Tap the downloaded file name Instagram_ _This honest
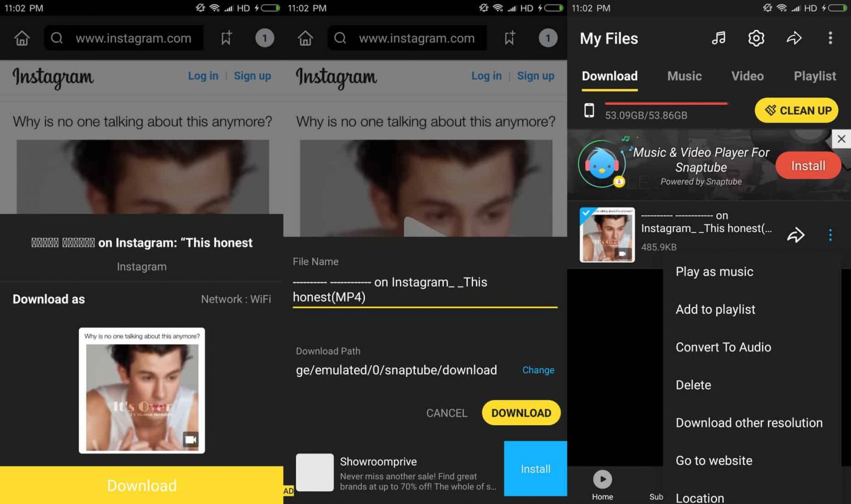The height and width of the screenshot is (504, 851). (706, 222)
